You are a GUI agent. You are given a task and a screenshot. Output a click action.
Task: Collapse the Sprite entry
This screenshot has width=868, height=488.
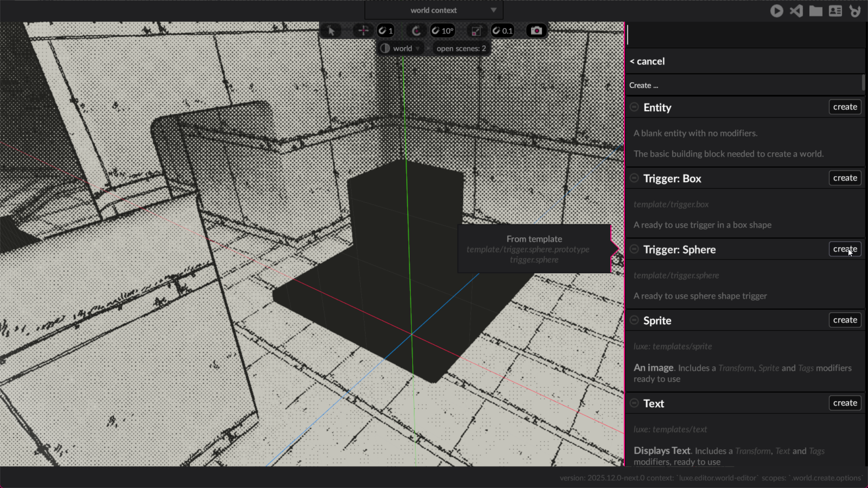634,320
